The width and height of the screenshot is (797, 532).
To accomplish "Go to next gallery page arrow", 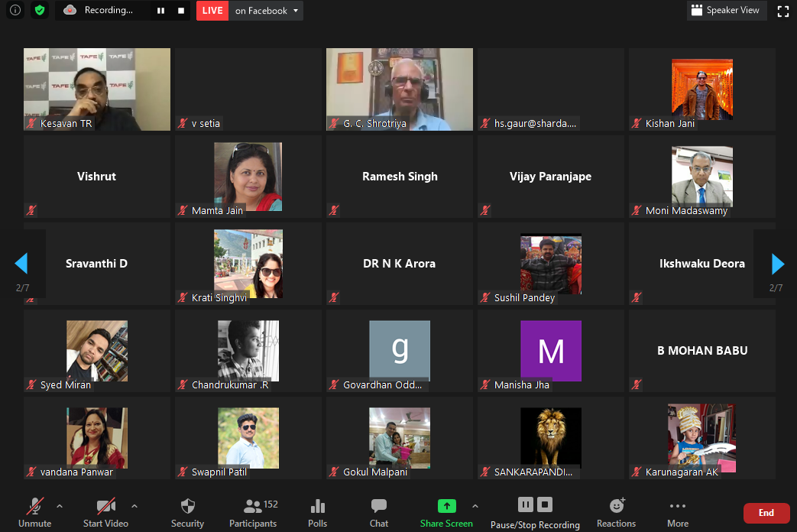I will 777,264.
